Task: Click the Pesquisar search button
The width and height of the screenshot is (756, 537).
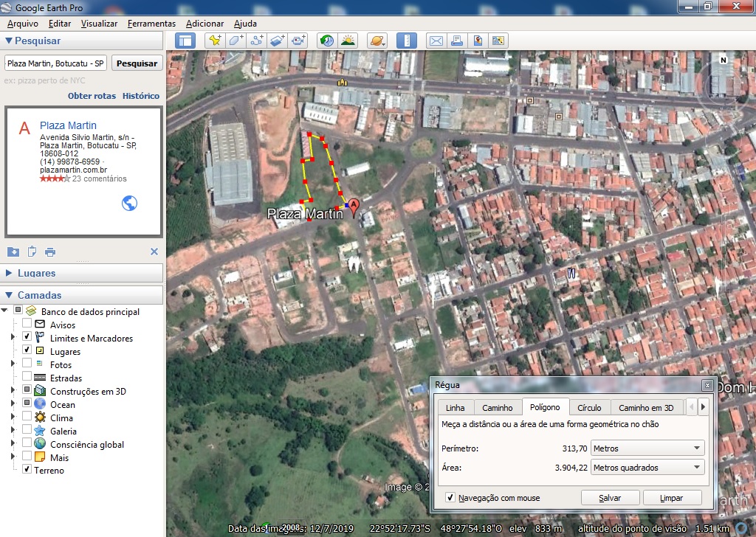Action: point(137,63)
